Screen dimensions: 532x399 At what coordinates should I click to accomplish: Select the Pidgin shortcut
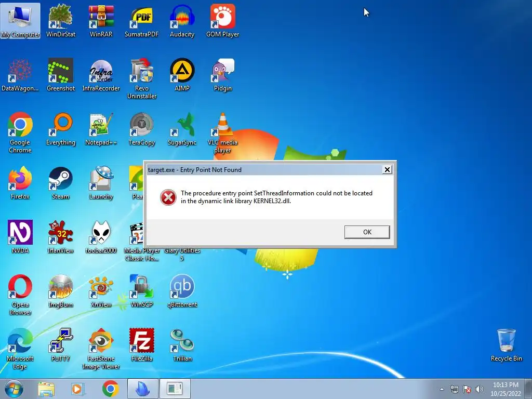click(x=222, y=75)
